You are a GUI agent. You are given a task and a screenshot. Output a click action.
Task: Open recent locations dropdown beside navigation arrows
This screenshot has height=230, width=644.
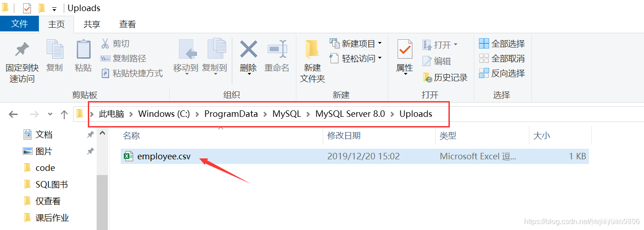(x=50, y=114)
